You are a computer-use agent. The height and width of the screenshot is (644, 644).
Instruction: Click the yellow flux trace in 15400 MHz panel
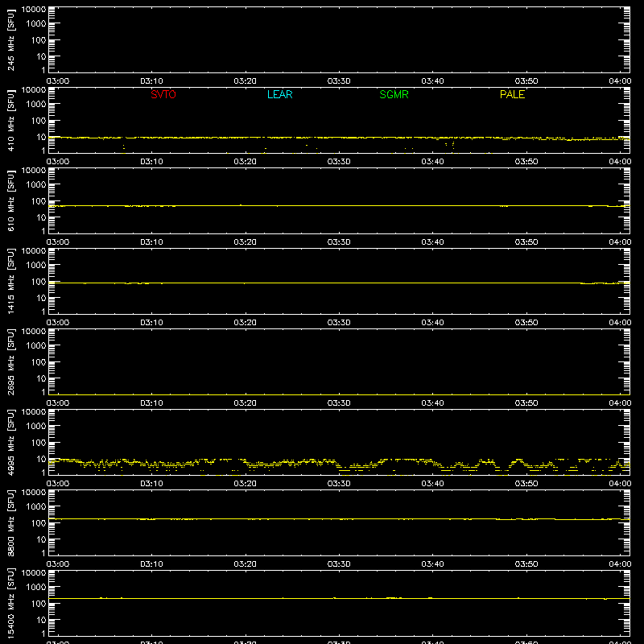(x=339, y=598)
